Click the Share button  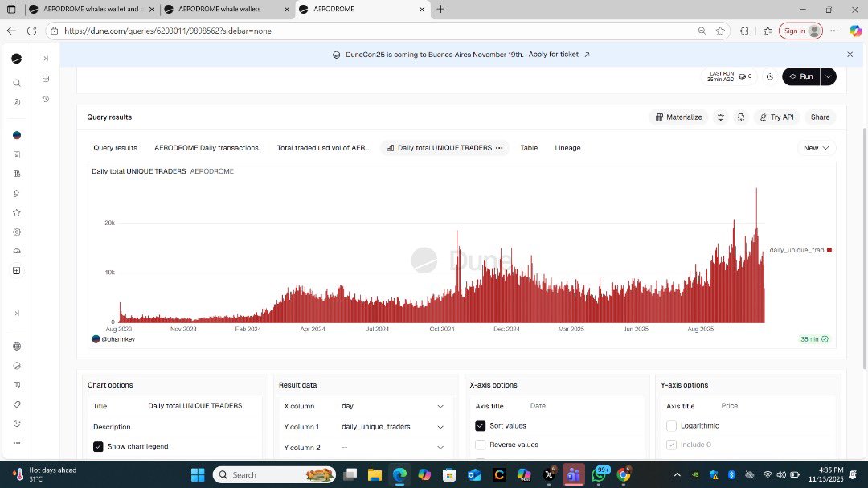820,117
